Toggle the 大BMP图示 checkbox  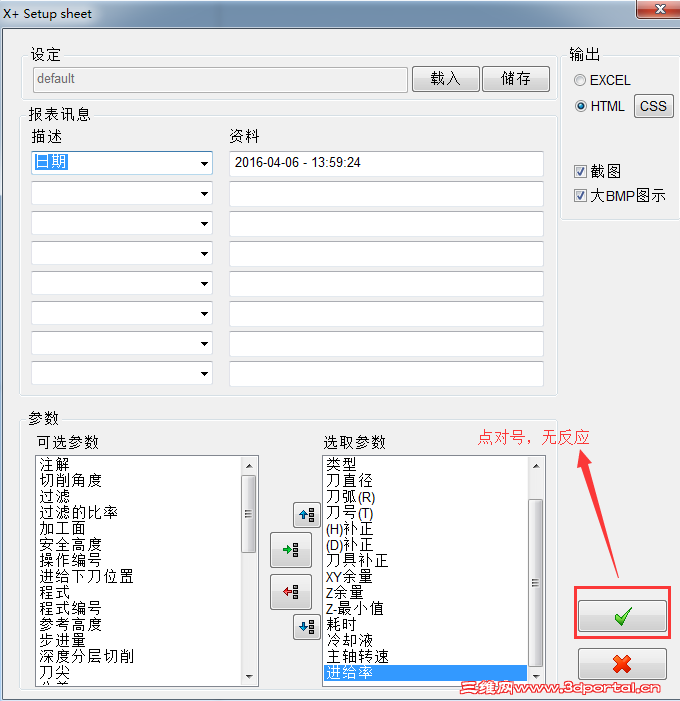tap(580, 195)
